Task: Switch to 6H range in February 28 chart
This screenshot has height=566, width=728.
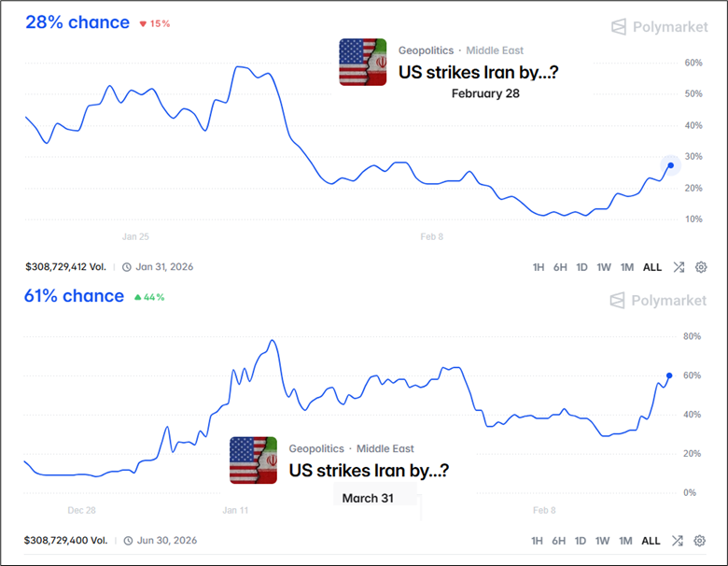Action: click(x=560, y=267)
